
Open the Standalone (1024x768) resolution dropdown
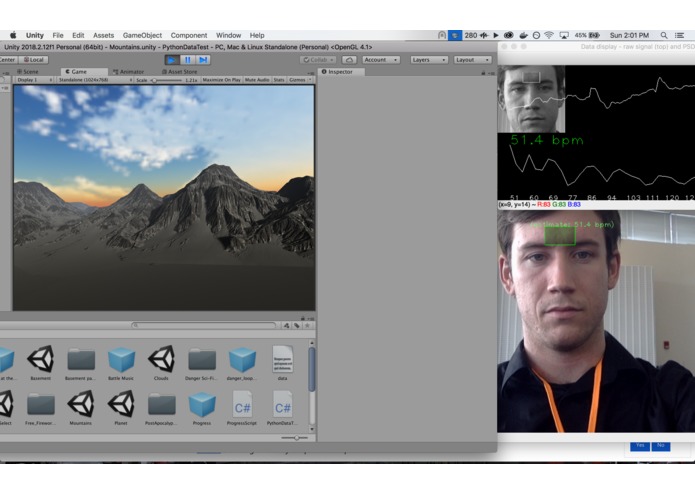(94, 80)
